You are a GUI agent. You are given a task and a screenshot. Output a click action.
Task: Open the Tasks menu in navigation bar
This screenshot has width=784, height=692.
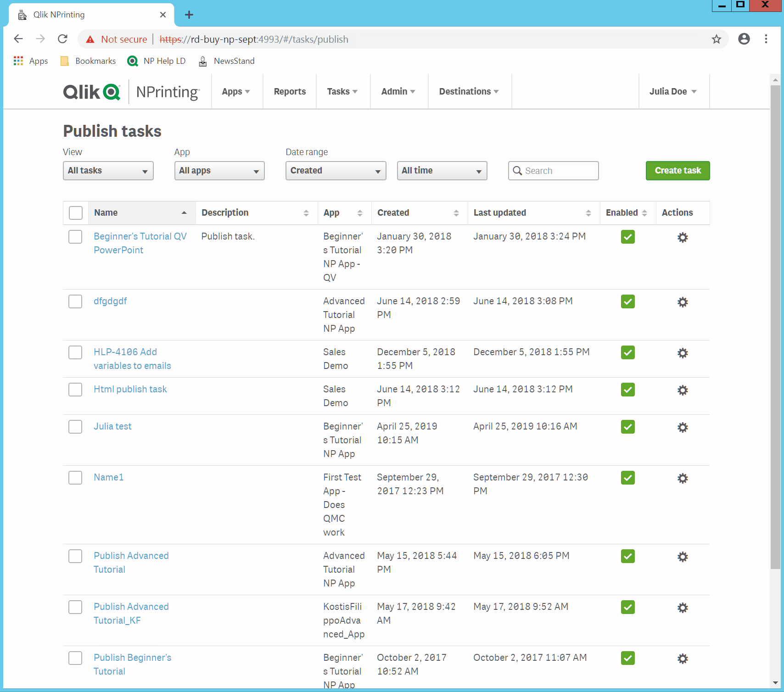click(x=342, y=91)
